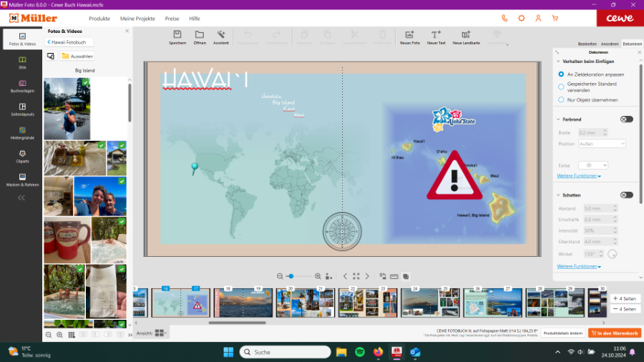Screen dimensions: 644x362
Task: Click the Neues Foto icon
Action: pos(409,35)
